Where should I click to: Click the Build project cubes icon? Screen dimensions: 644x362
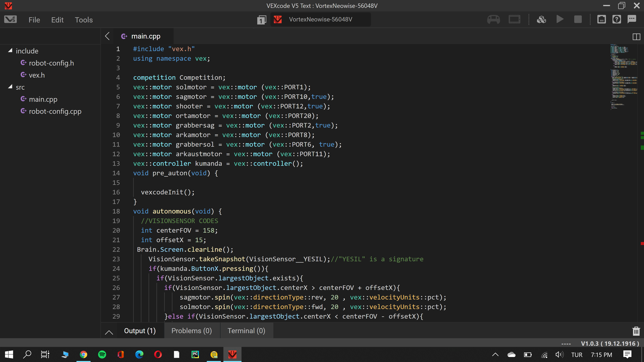[541, 19]
